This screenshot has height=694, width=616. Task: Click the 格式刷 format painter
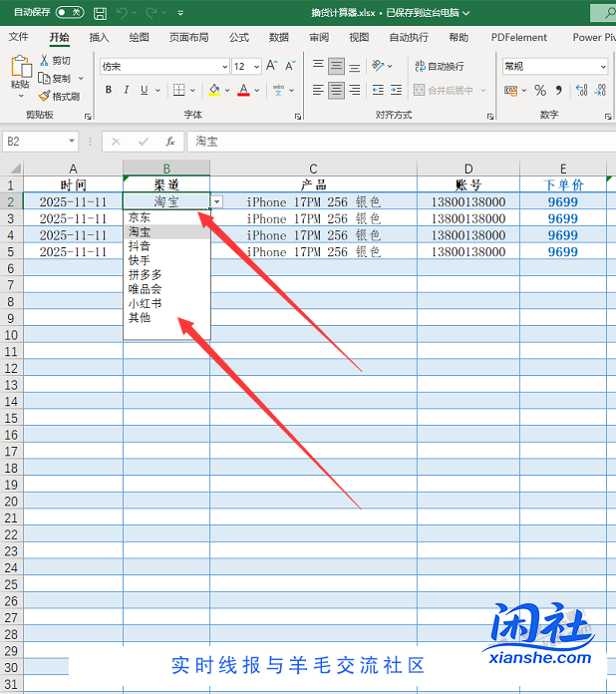coord(59,96)
